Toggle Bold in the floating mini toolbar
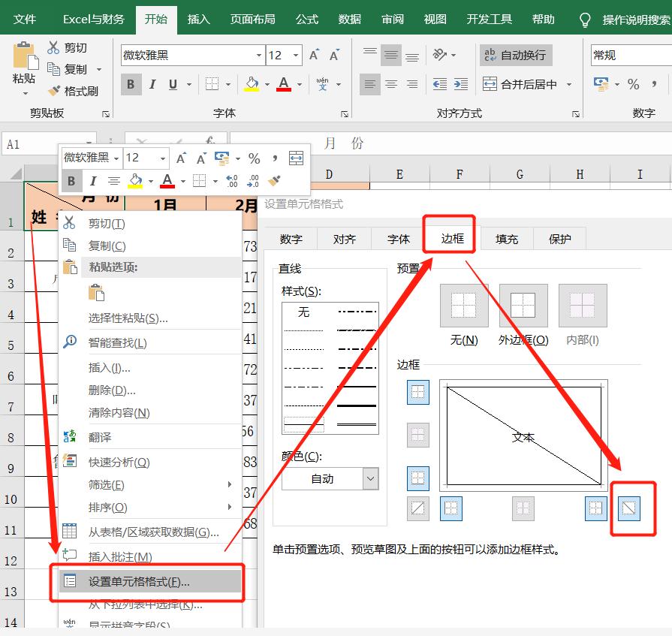The height and width of the screenshot is (636, 672). point(71,180)
